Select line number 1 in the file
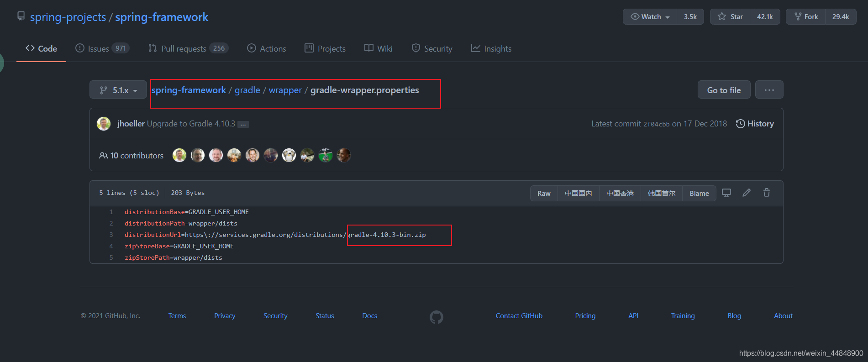The width and height of the screenshot is (868, 362). pyautogui.click(x=111, y=212)
